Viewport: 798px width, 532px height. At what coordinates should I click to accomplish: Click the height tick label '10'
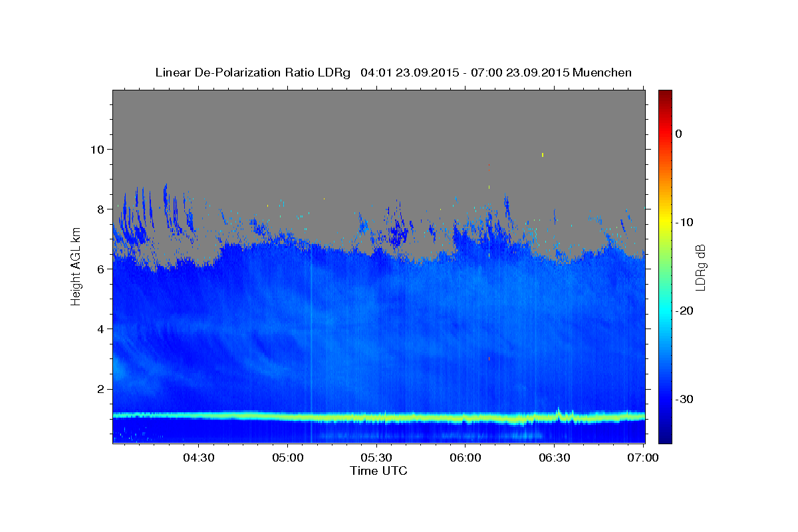97,149
